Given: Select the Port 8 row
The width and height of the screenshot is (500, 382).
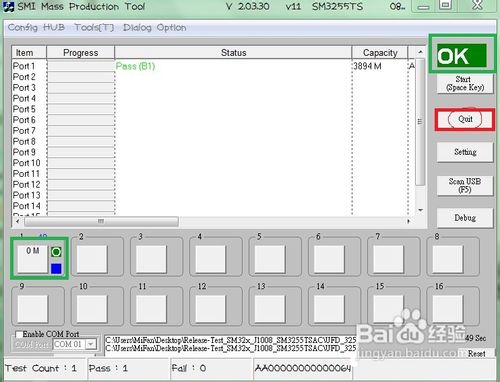Looking at the screenshot, I should tap(213, 141).
